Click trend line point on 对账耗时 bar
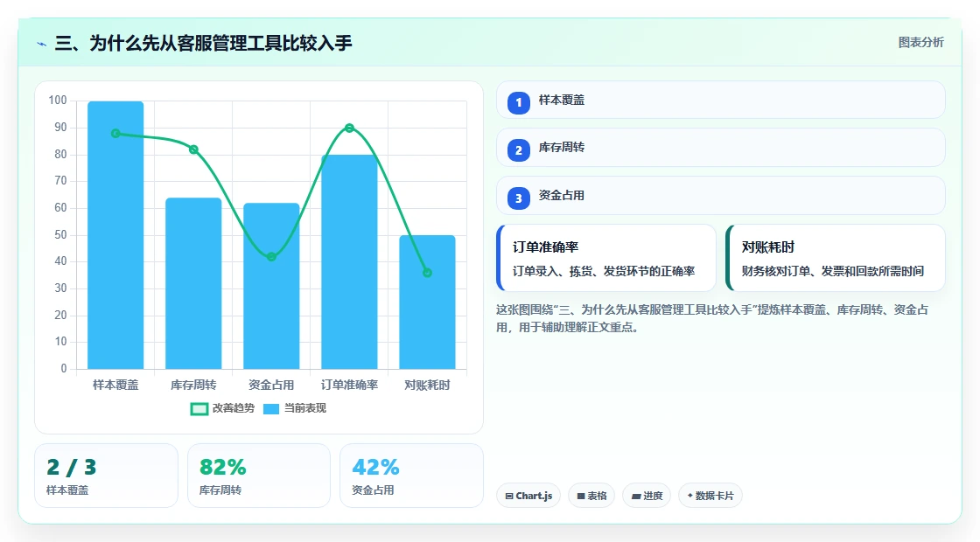The image size is (980, 542). tap(428, 273)
